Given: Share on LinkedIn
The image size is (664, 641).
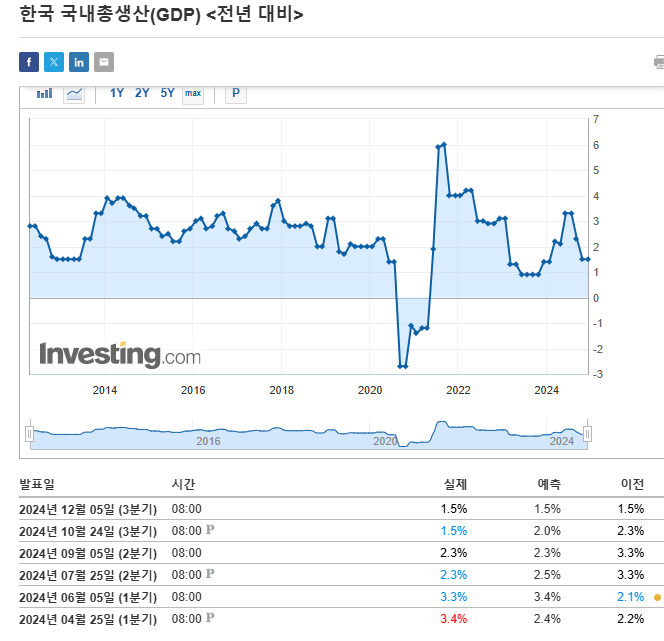Looking at the screenshot, I should (x=79, y=63).
